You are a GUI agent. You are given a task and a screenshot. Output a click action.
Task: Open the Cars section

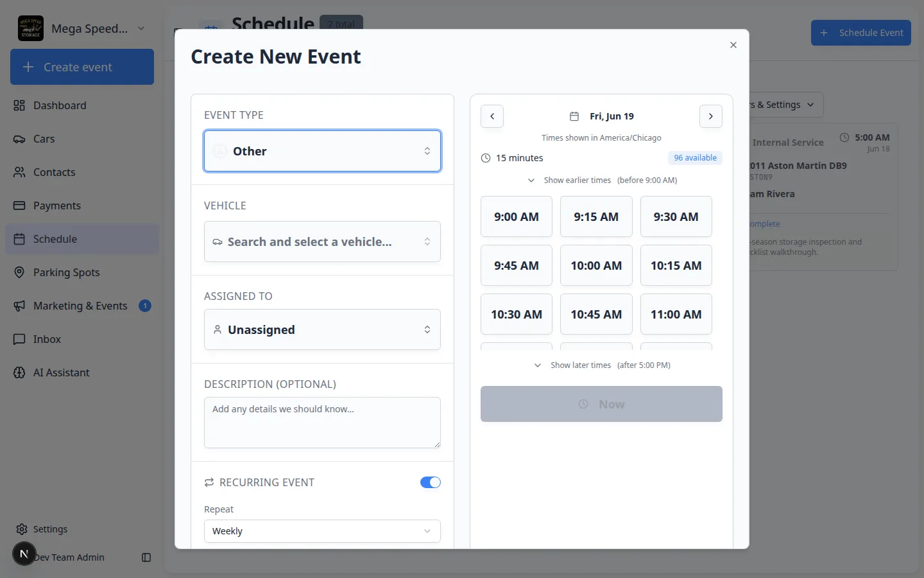click(x=82, y=139)
